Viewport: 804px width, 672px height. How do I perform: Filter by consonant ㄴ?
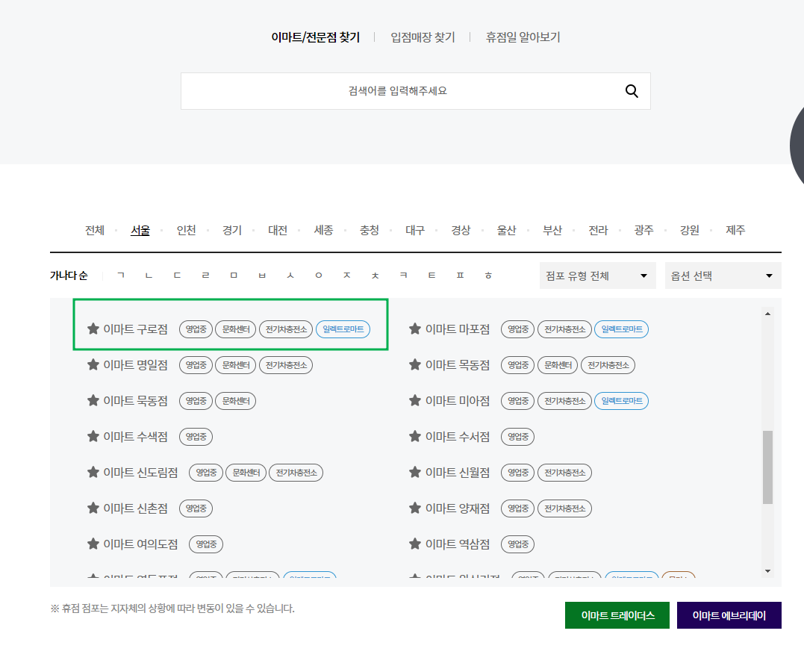click(x=149, y=276)
